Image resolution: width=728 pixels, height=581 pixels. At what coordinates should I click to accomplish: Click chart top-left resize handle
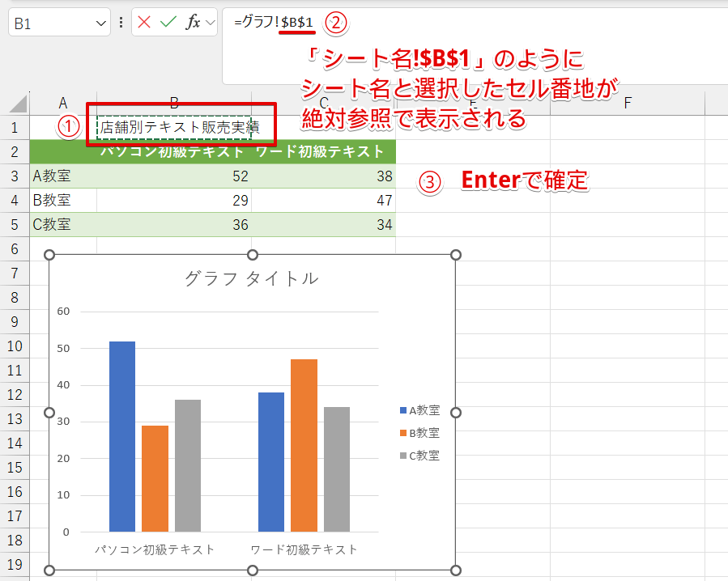click(49, 255)
